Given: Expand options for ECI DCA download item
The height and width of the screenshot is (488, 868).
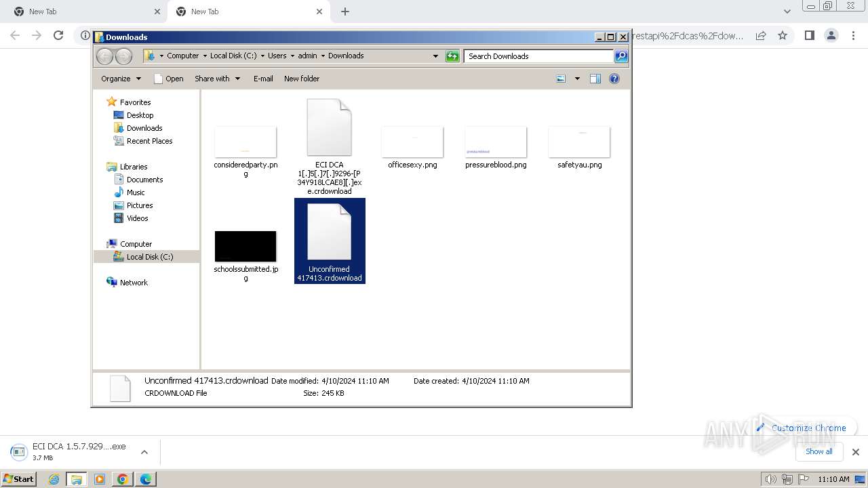Looking at the screenshot, I should pyautogui.click(x=144, y=452).
